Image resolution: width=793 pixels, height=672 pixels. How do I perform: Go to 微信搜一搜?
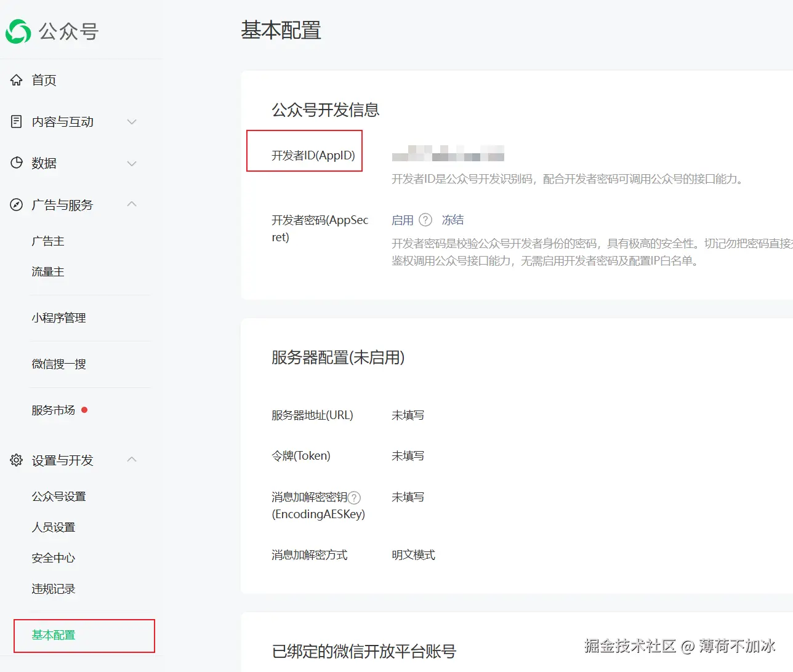(x=58, y=364)
